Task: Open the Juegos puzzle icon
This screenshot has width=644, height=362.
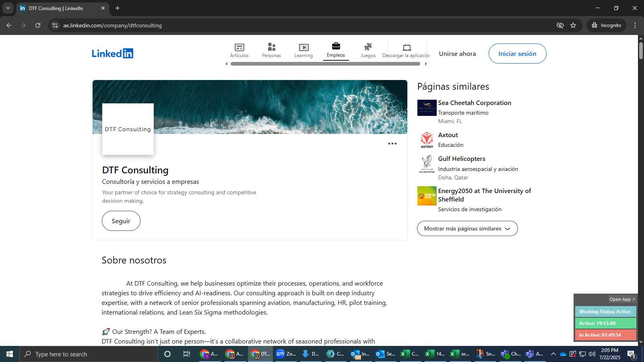Action: tap(368, 50)
